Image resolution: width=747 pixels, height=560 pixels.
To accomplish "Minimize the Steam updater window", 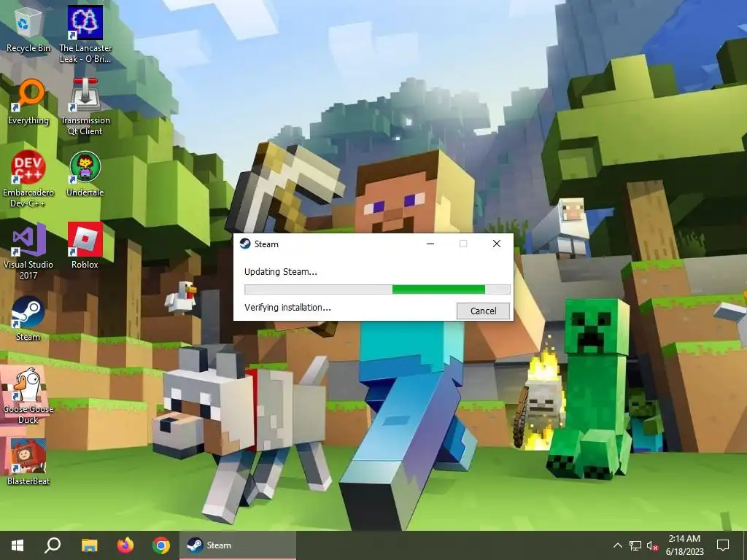I will [x=430, y=244].
